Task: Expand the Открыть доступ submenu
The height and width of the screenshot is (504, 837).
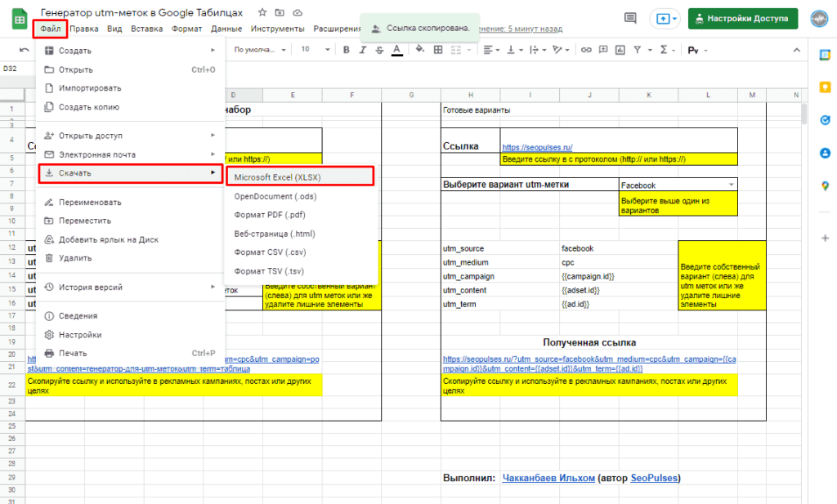Action: pyautogui.click(x=130, y=136)
